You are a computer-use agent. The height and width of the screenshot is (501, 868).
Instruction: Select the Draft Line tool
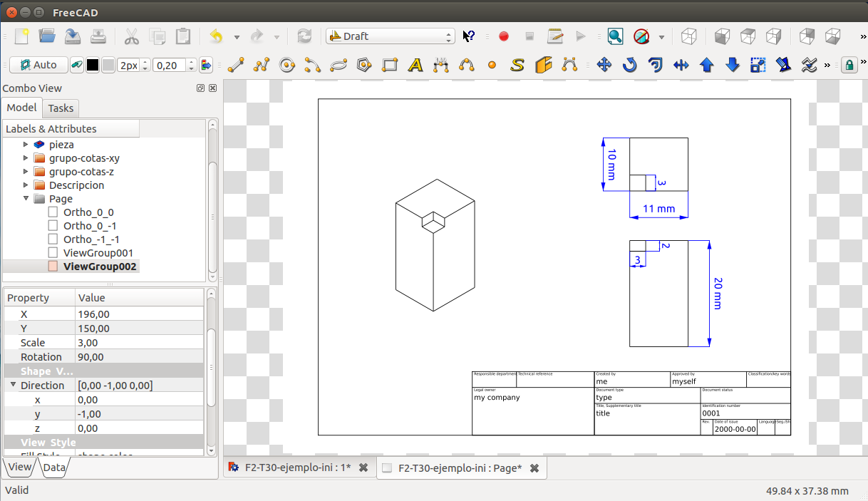pos(236,66)
